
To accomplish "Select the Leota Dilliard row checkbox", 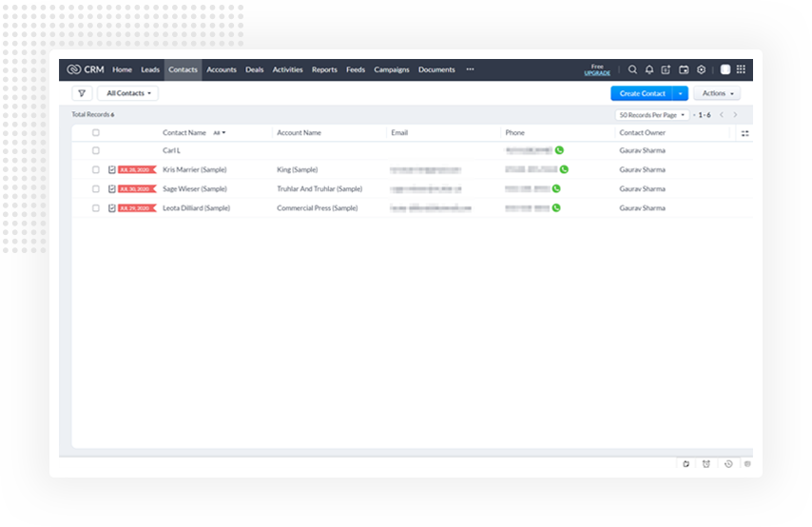I will click(96, 207).
